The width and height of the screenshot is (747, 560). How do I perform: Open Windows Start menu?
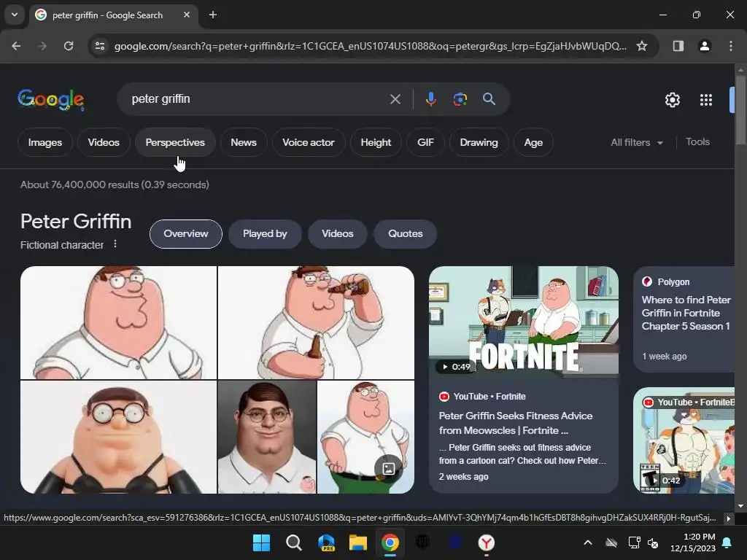261,542
